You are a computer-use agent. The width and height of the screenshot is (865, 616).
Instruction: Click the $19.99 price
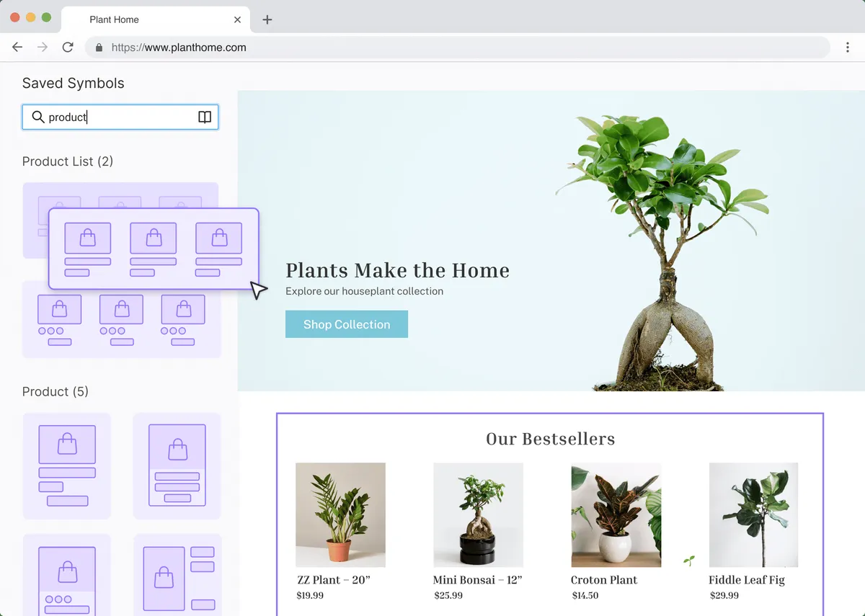click(x=310, y=596)
